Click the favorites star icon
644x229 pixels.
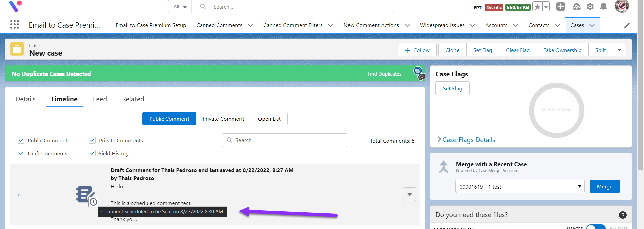pyautogui.click(x=537, y=7)
